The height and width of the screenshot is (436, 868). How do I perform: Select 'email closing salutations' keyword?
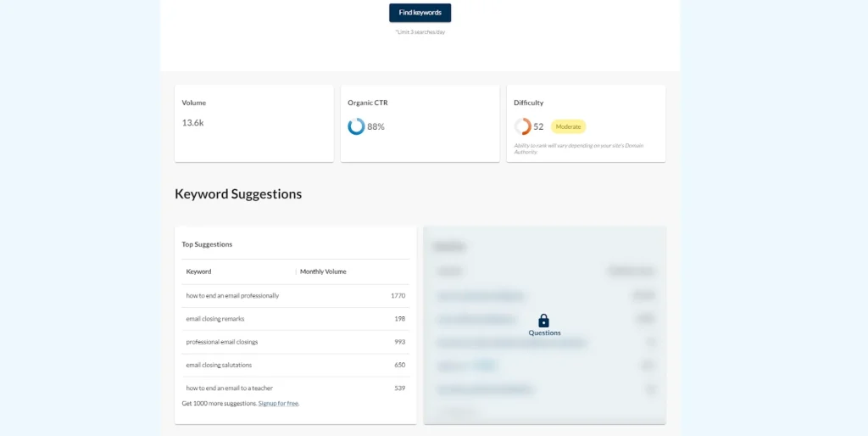click(x=219, y=365)
